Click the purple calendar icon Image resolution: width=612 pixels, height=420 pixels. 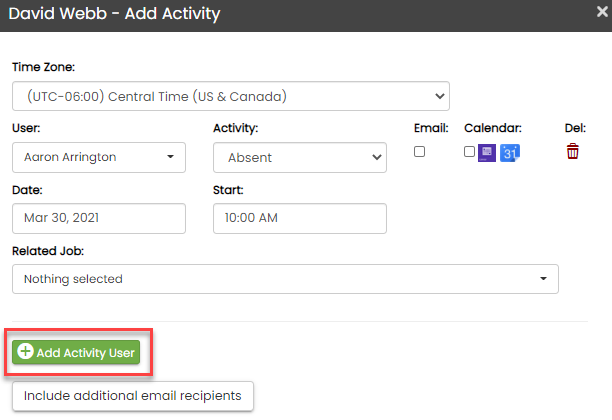[x=487, y=152]
